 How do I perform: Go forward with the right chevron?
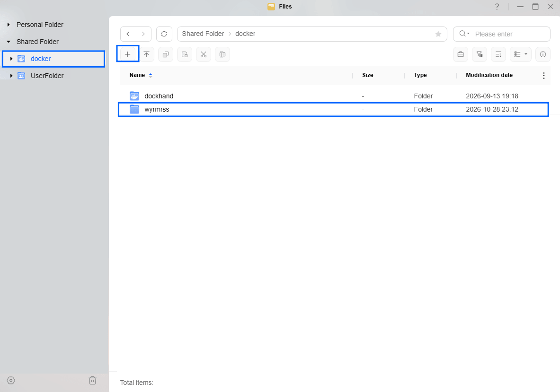tap(143, 34)
